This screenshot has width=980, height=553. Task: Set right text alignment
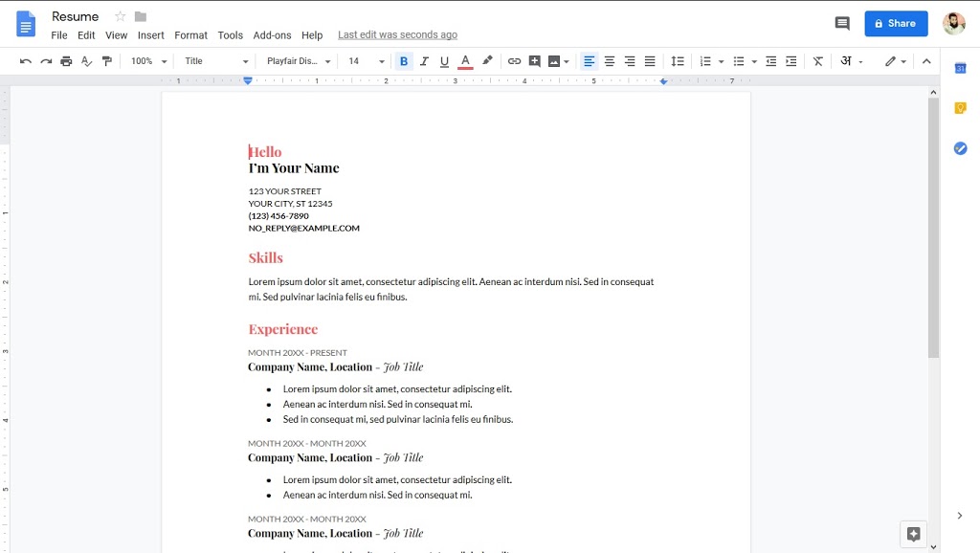[x=630, y=61]
